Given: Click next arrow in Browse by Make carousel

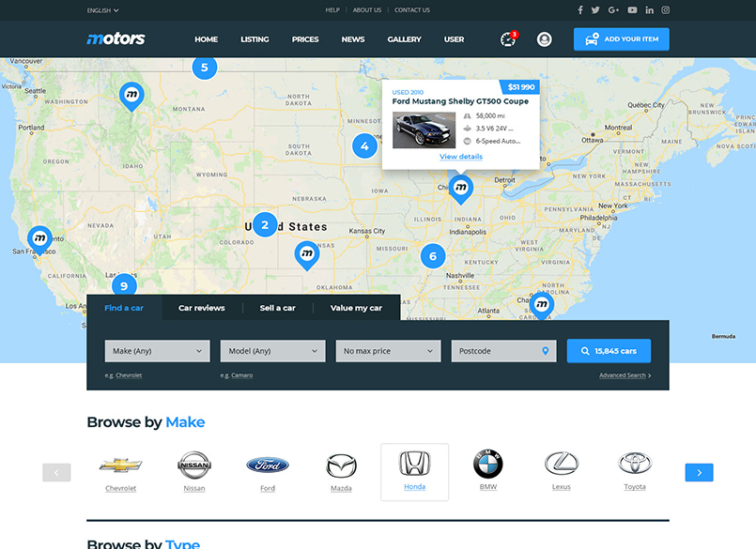Looking at the screenshot, I should coord(699,472).
